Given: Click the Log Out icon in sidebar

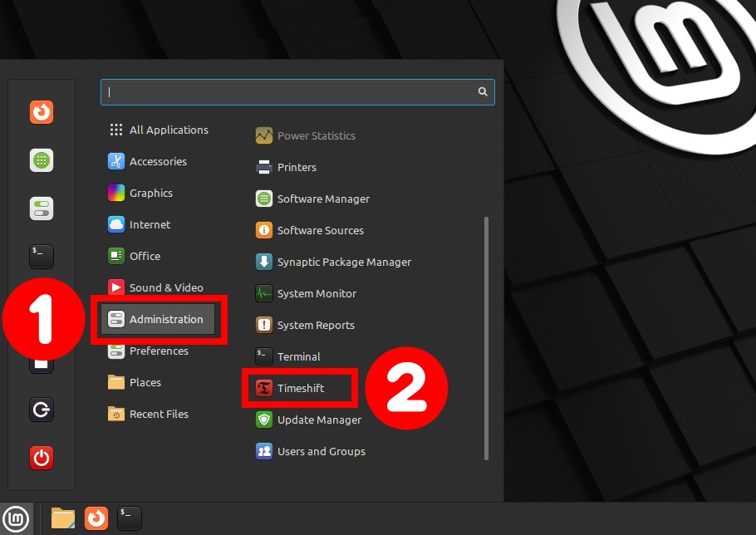Looking at the screenshot, I should click(42, 410).
